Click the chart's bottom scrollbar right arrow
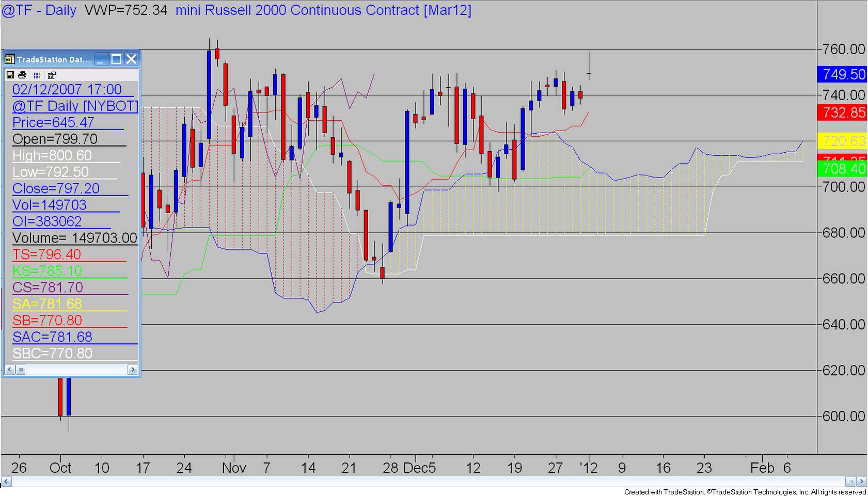 862,482
